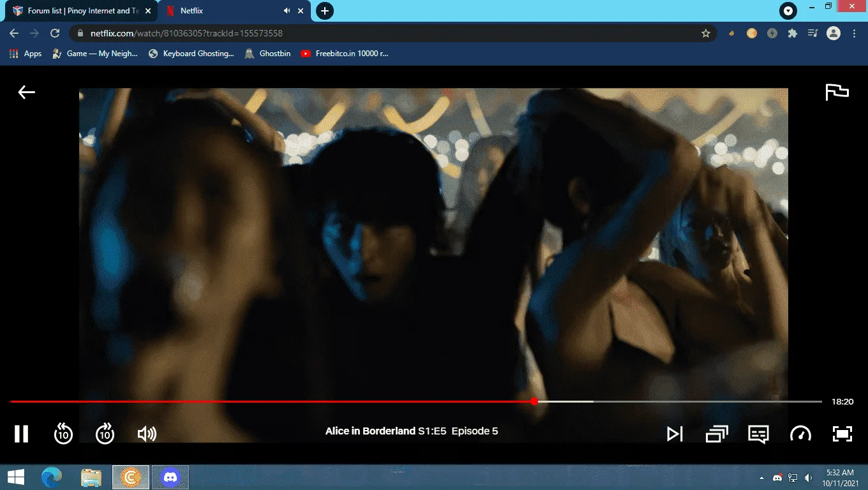
Task: Click the small orange extension icon
Action: tap(731, 33)
